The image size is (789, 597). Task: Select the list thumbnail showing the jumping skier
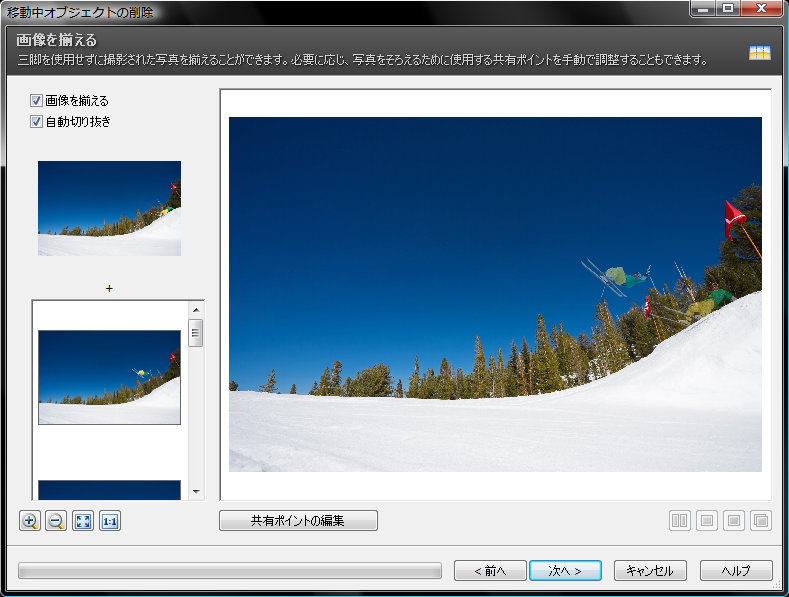[x=109, y=378]
